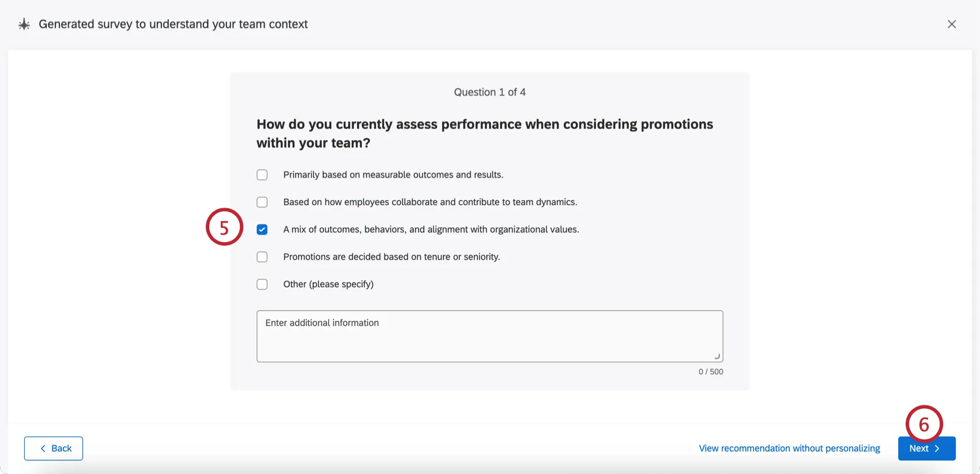Click the Back button
Viewport: 980px width, 474px height.
54,448
